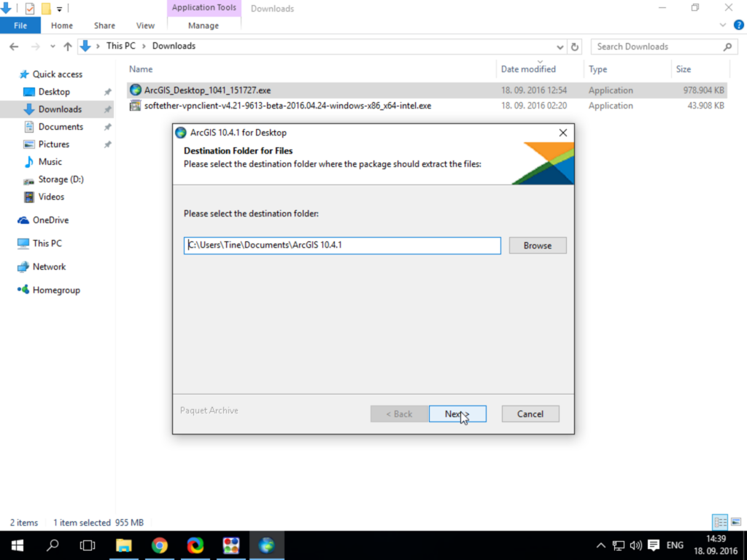Open Explorer Help question mark icon

click(738, 26)
